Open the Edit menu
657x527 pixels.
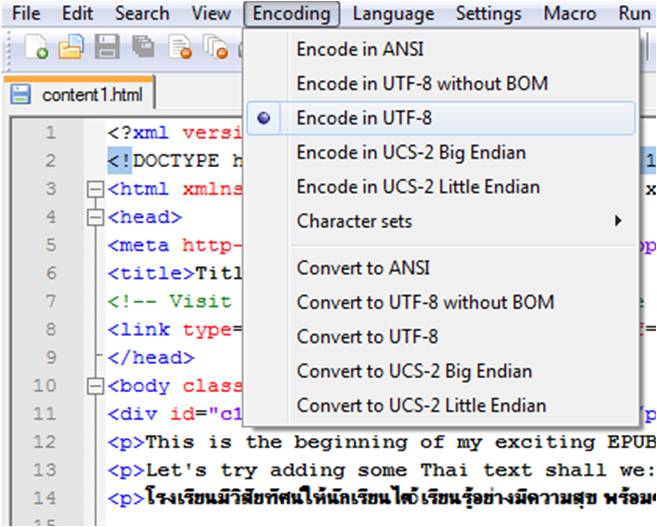(x=78, y=14)
